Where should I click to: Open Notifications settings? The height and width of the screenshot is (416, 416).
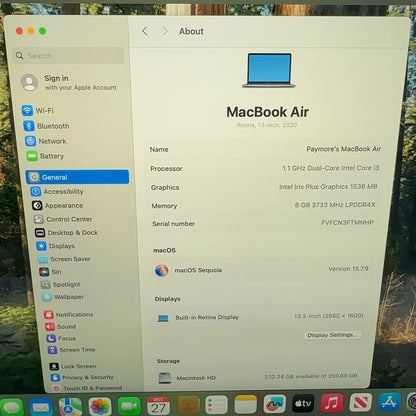(x=69, y=315)
